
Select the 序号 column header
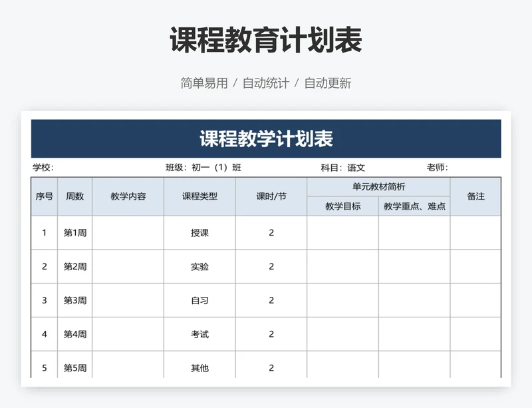coord(45,196)
